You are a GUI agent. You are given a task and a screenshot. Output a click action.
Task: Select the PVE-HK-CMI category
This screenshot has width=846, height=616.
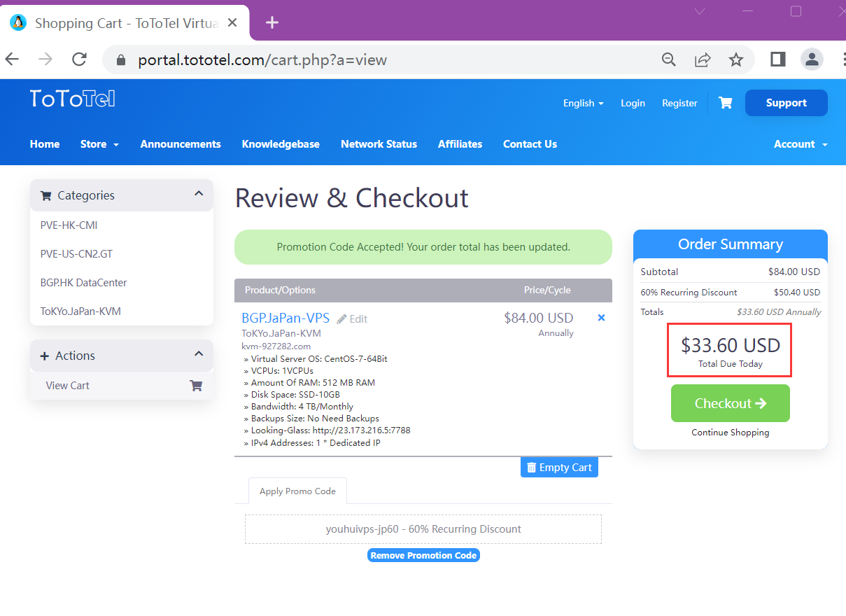tap(69, 225)
